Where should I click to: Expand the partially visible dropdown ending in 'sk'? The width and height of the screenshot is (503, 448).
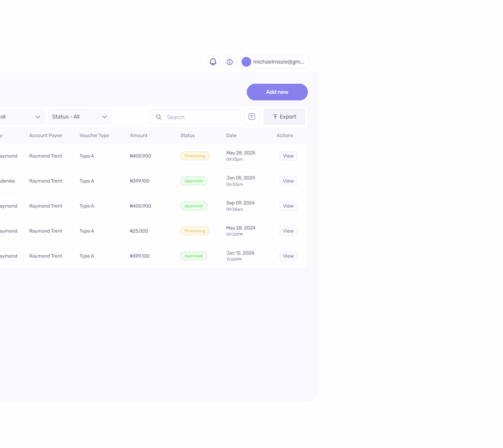point(22,117)
